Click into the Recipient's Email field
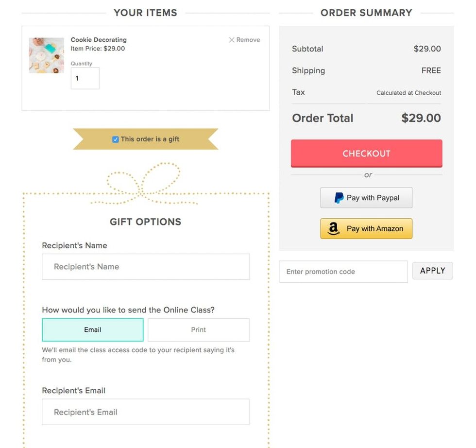476x448 pixels. (146, 412)
